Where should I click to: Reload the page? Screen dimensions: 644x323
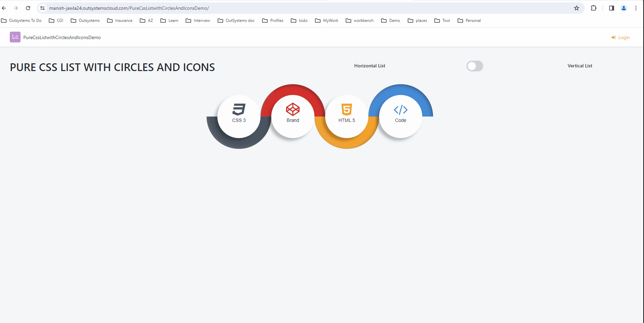click(x=28, y=8)
